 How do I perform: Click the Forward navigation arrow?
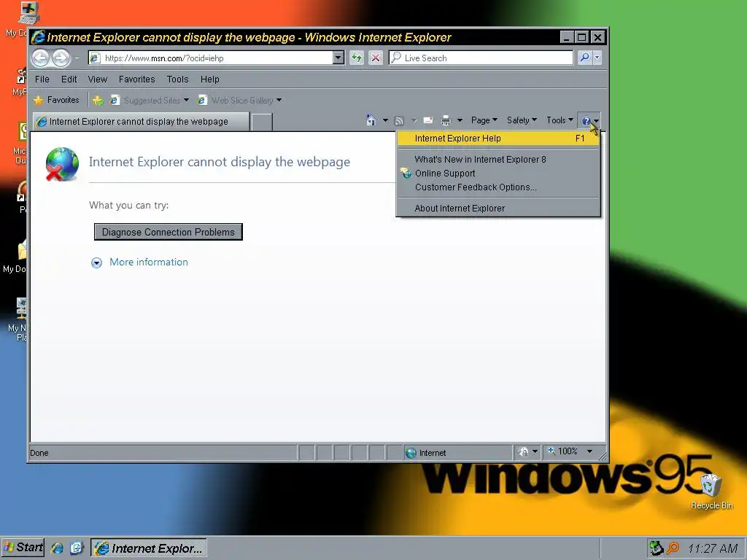coord(61,58)
